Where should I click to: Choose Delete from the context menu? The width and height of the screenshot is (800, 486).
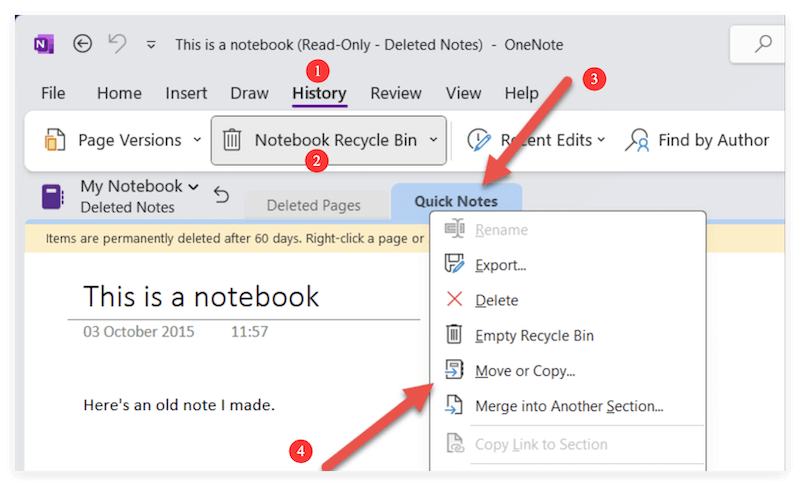[x=496, y=300]
